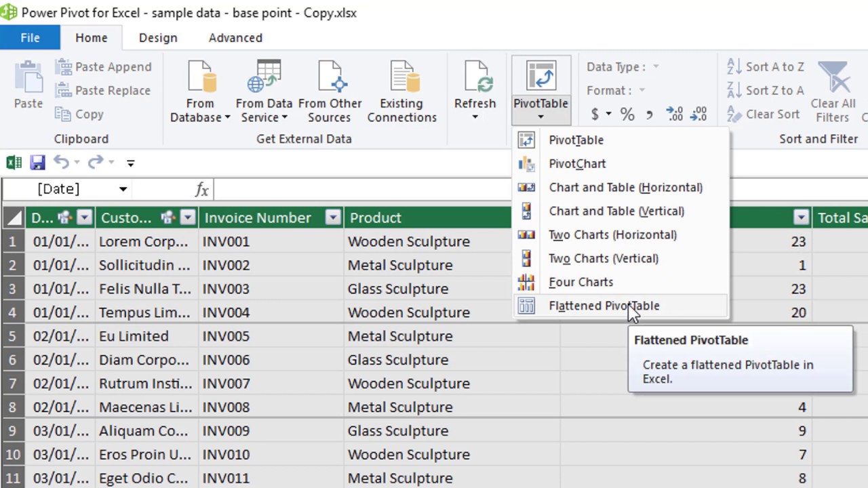Viewport: 868px width, 488px height.
Task: Click the Paste Replace button
Action: 104,90
